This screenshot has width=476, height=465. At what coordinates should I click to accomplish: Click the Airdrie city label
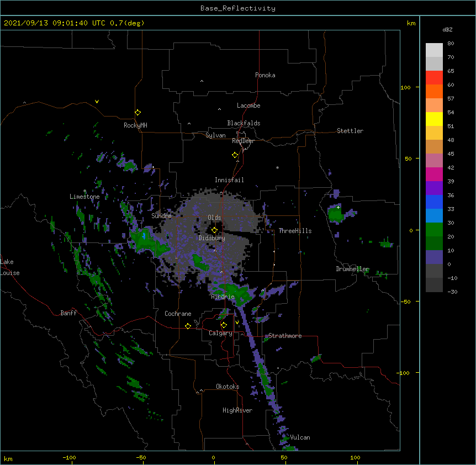click(223, 297)
